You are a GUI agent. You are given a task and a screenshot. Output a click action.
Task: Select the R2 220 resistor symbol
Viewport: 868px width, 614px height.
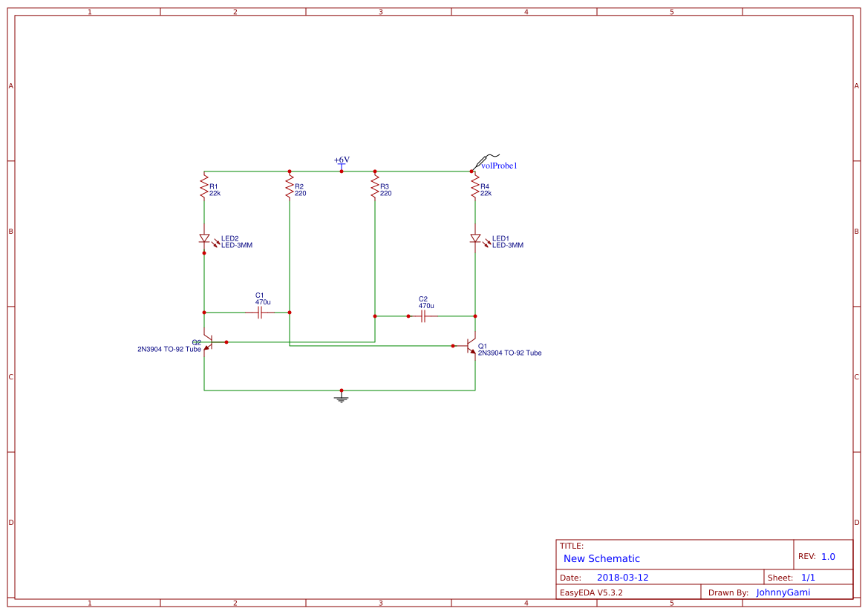[289, 186]
